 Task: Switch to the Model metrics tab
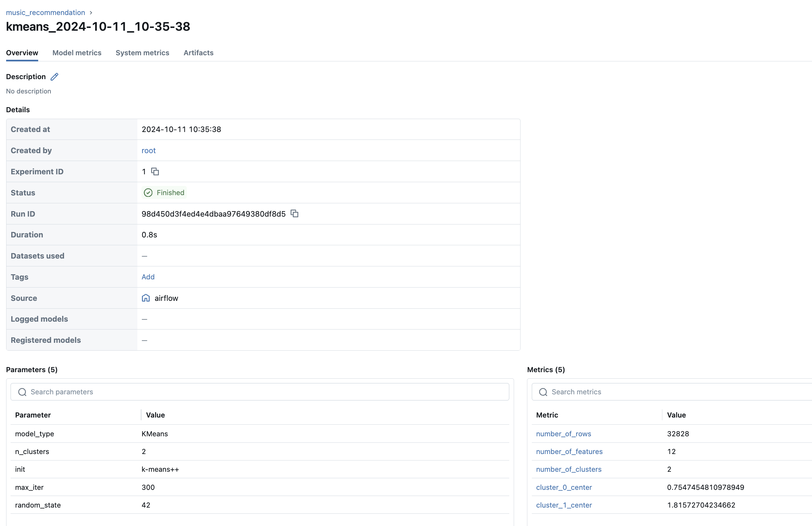coord(77,53)
